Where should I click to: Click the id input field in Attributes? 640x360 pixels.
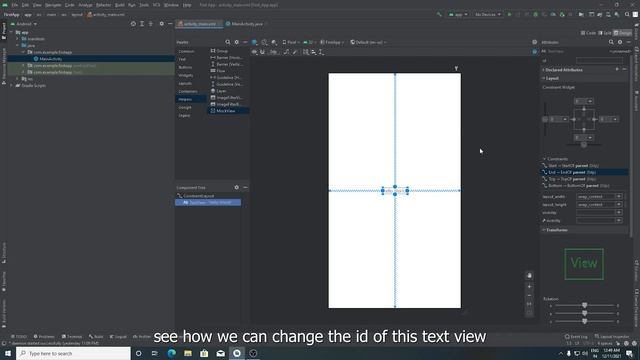(599, 60)
